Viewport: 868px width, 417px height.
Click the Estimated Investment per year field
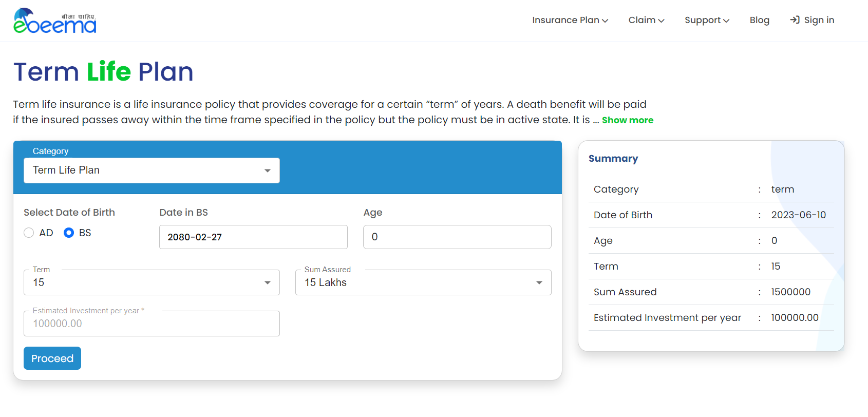[x=152, y=324]
